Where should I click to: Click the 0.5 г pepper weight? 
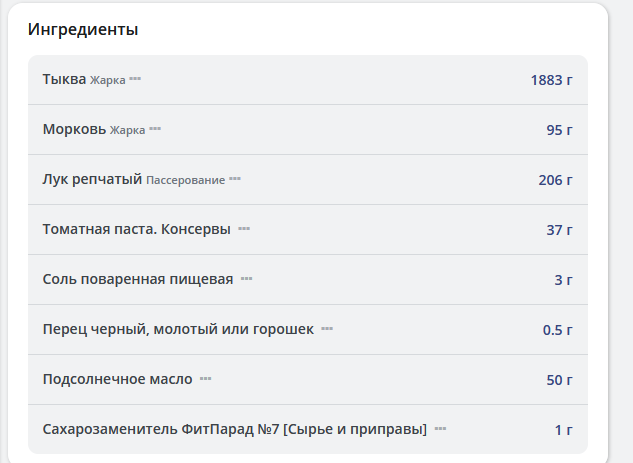[557, 330]
